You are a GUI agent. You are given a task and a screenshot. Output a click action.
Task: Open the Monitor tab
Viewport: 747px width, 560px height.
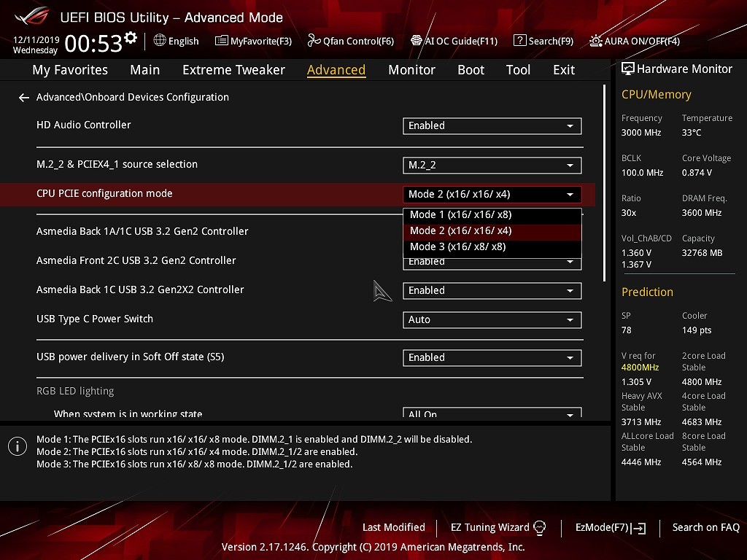point(411,70)
